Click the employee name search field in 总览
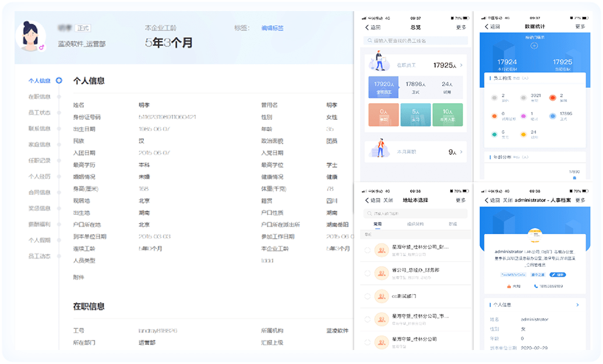 coord(415,41)
